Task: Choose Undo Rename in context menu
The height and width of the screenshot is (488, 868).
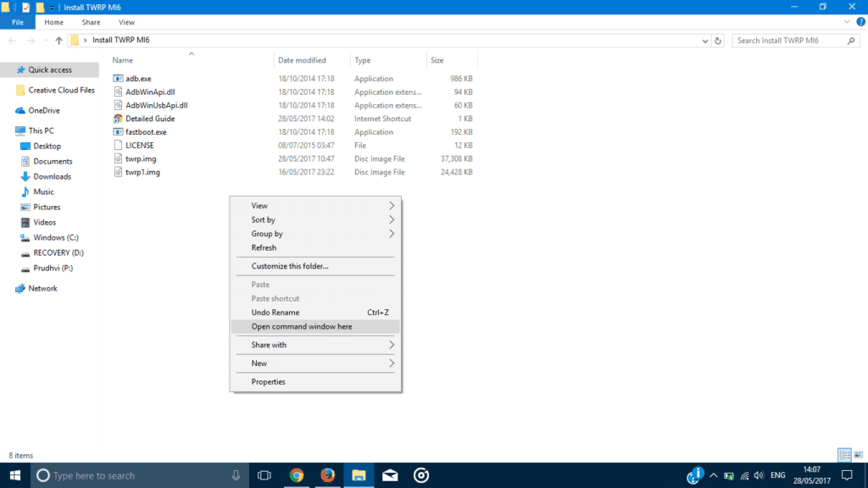Action: point(315,313)
